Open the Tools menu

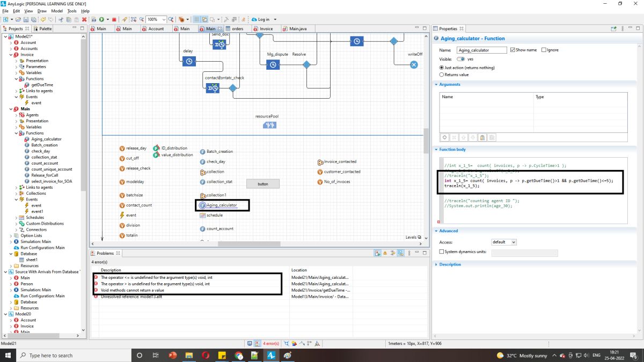[72, 11]
